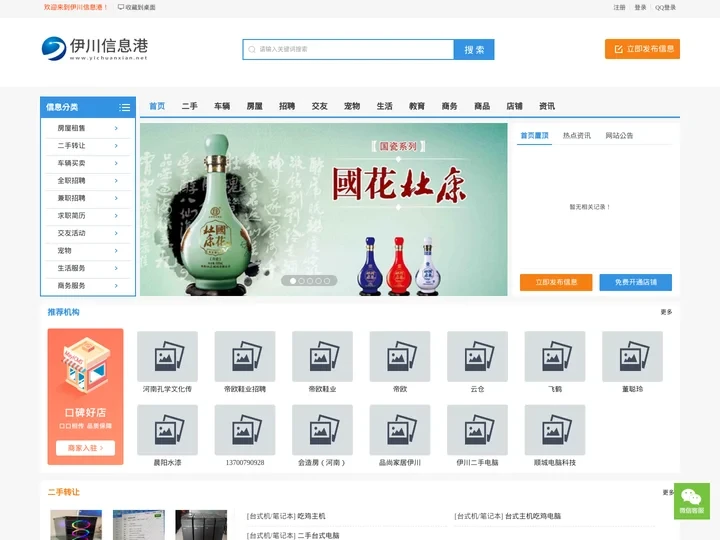Image resolution: width=720 pixels, height=540 pixels.
Task: Click the 商家入驻 button
Action: pos(85,448)
